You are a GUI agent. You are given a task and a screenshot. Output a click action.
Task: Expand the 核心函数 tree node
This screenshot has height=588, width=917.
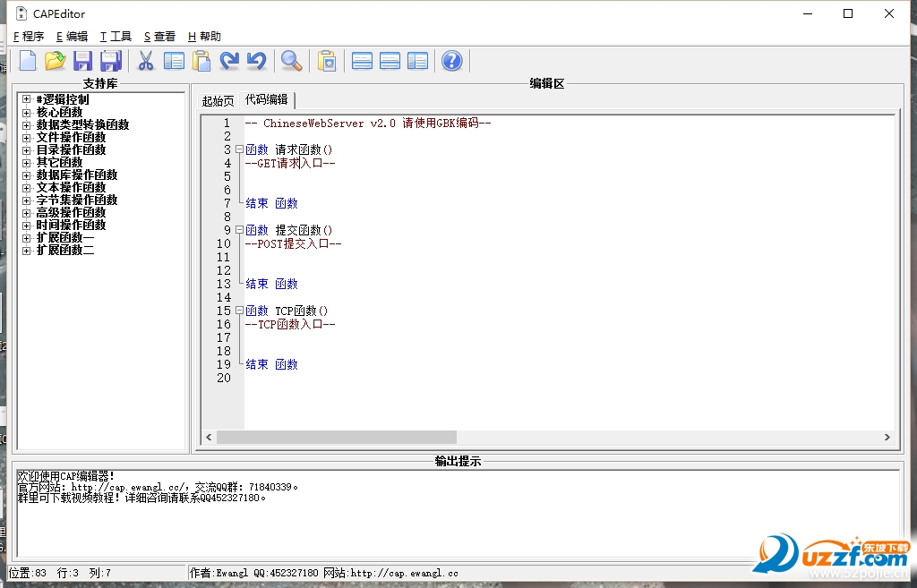pos(26,112)
